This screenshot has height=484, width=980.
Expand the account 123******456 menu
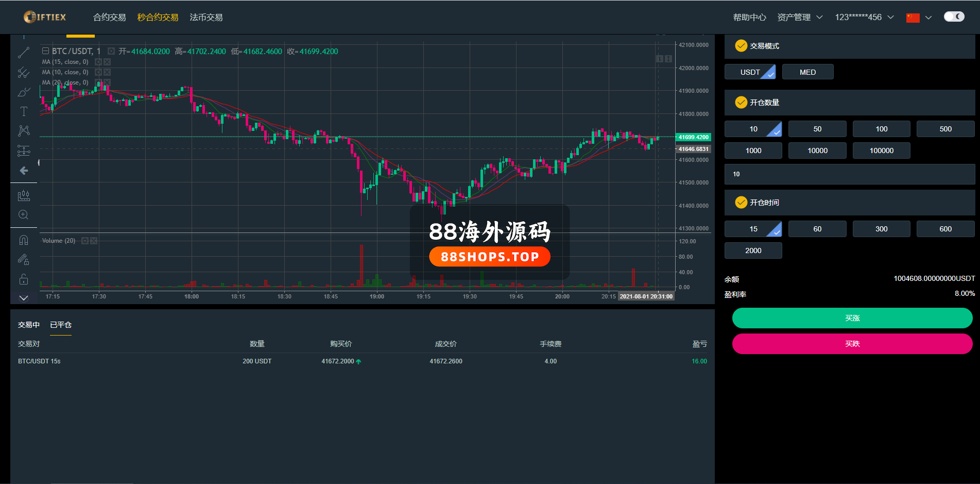tap(864, 18)
